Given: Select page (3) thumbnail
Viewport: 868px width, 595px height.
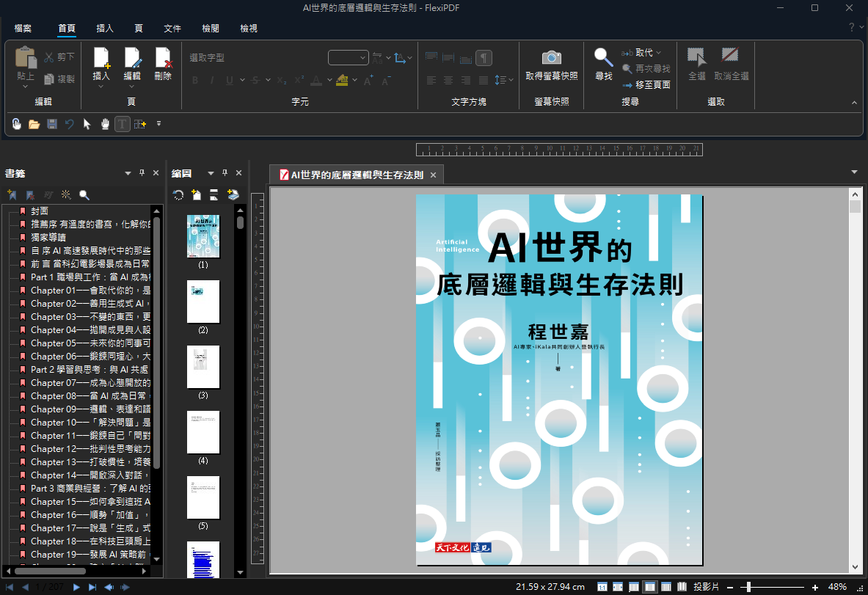Looking at the screenshot, I should pos(203,366).
